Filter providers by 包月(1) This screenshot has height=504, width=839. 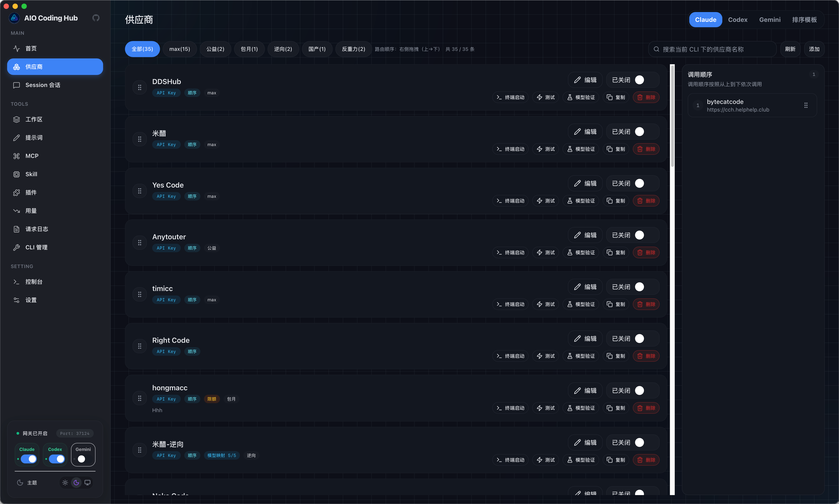click(249, 49)
